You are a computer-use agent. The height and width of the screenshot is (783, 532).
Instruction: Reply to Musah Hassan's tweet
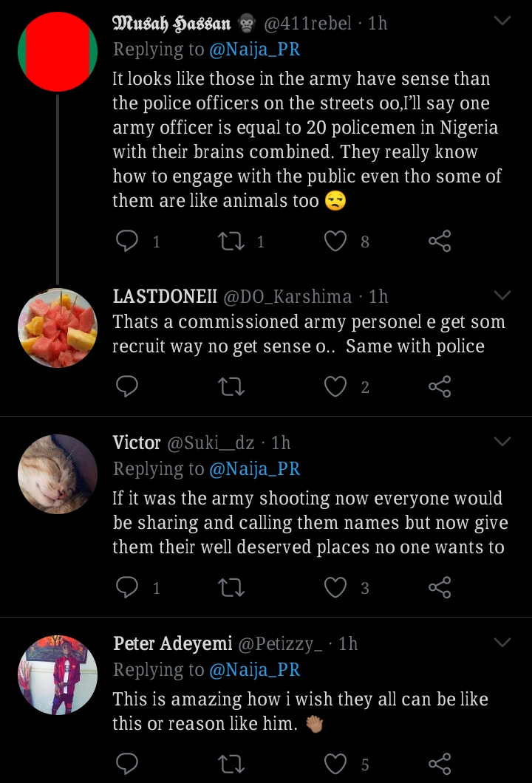[x=129, y=241]
